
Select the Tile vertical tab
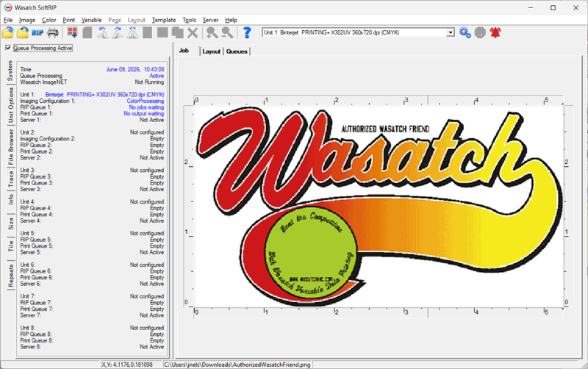click(10, 246)
